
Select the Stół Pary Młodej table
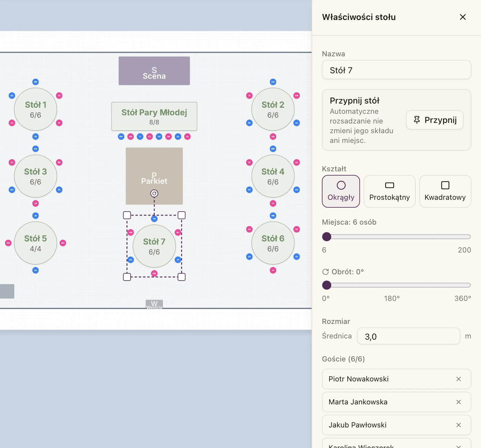coord(154,117)
